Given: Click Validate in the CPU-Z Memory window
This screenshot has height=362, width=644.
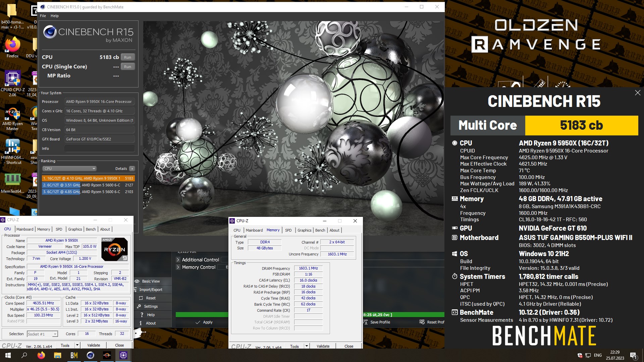Looking at the screenshot, I should 323,346.
